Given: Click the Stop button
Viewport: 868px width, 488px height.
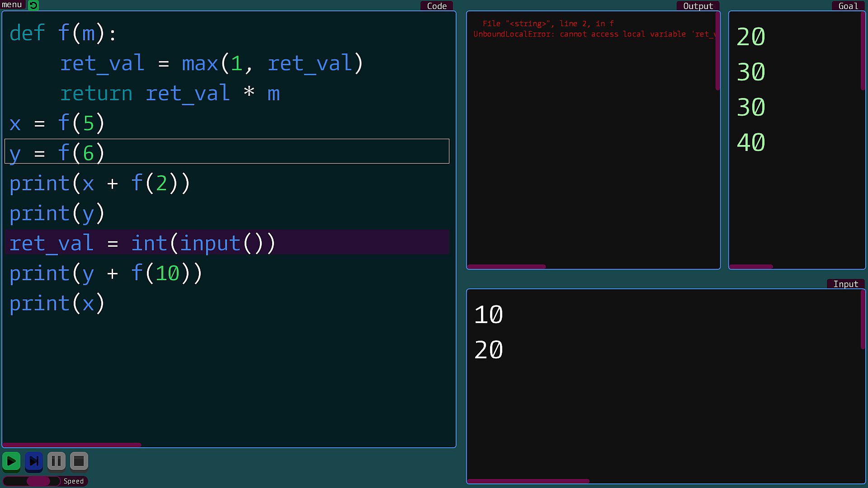Looking at the screenshot, I should tap(79, 461).
